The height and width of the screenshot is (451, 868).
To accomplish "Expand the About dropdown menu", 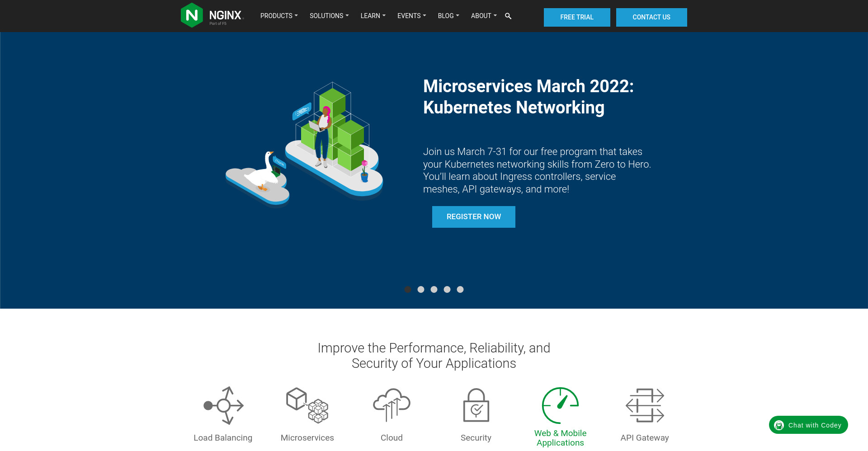I will (x=484, y=16).
